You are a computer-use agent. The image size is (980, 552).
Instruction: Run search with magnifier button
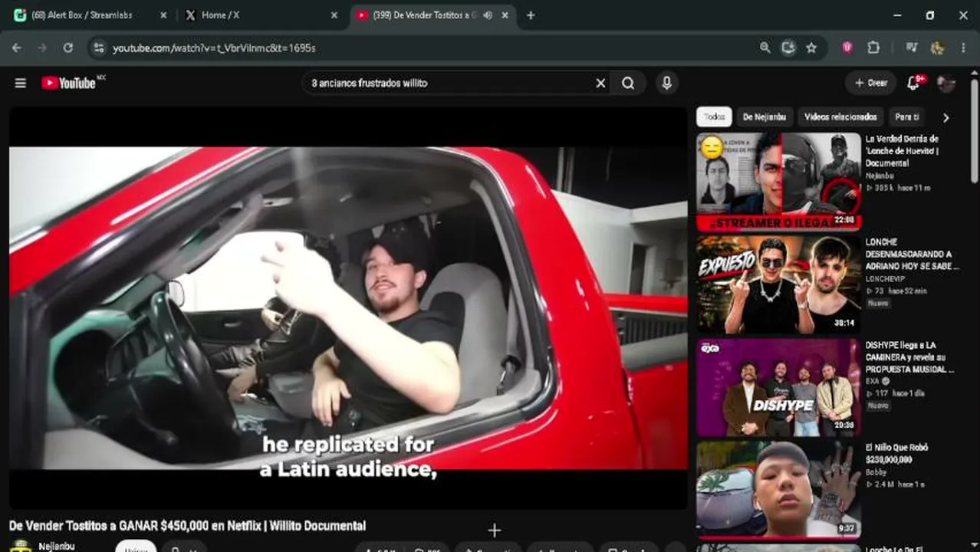[628, 83]
